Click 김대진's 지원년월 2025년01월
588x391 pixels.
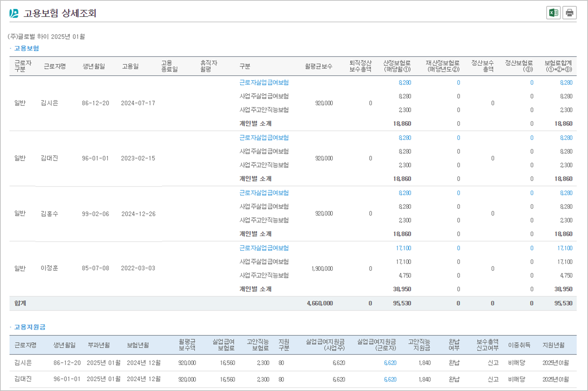[x=556, y=379]
